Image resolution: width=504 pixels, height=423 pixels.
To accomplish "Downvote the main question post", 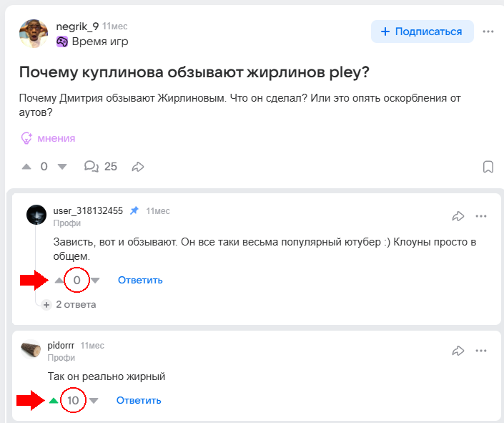I will pos(61,167).
